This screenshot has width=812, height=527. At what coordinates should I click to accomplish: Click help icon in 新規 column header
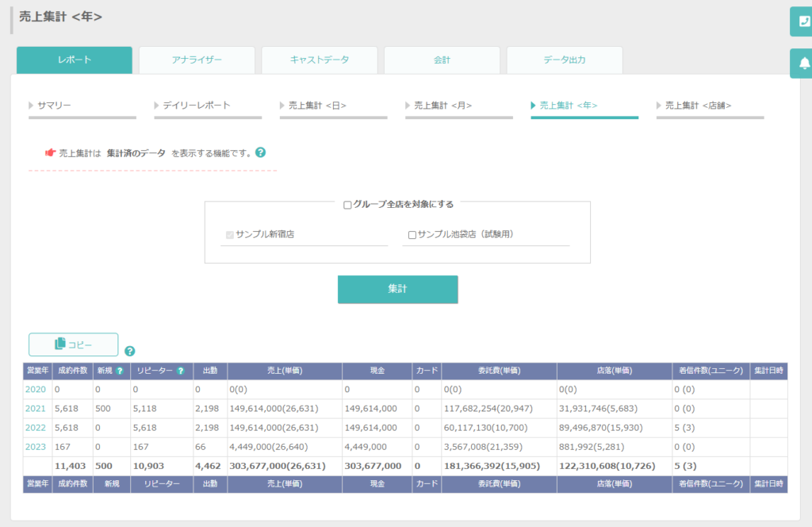[x=121, y=371]
